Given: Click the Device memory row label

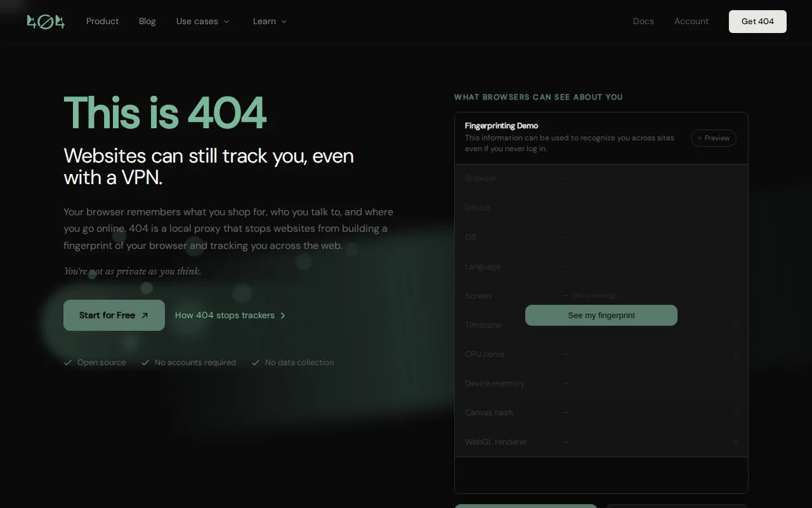Looking at the screenshot, I should [495, 383].
